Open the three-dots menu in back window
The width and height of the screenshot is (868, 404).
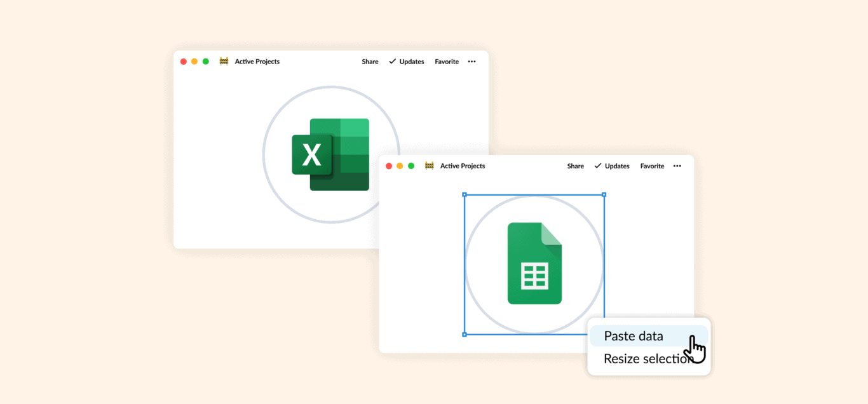471,62
